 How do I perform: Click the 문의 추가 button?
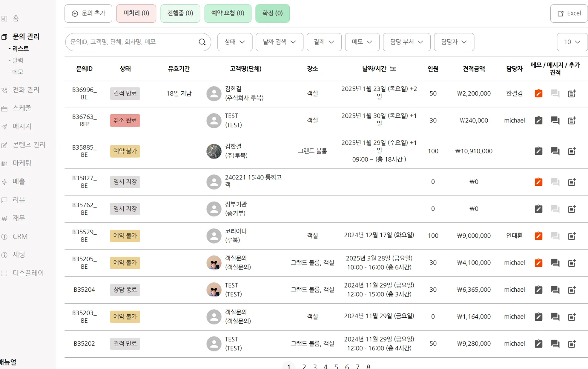coord(88,13)
